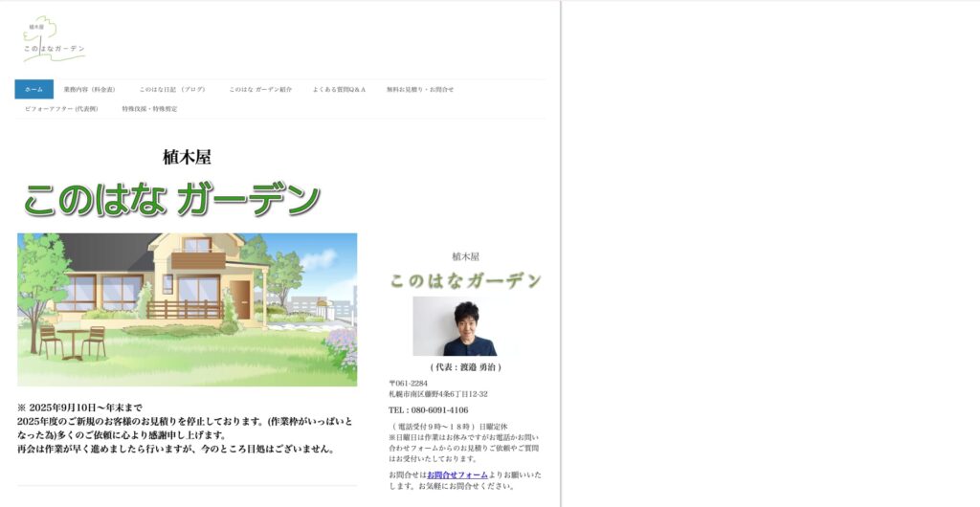980x507 pixels.
Task: Open the ホーム menu tab
Action: [x=33, y=89]
